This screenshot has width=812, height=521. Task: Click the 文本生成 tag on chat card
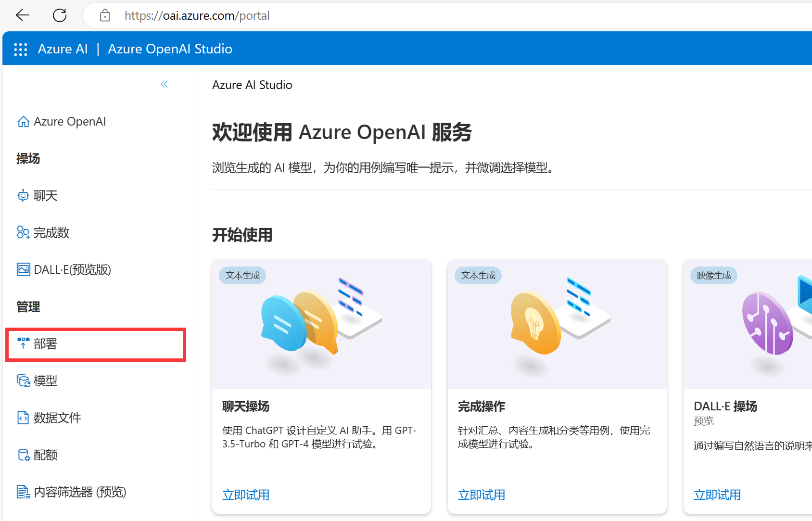(242, 275)
